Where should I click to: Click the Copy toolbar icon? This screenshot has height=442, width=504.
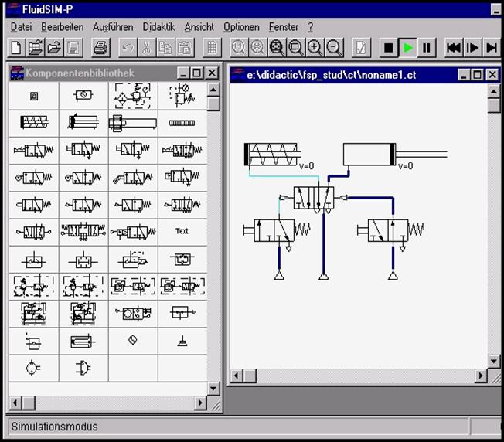tap(165, 48)
